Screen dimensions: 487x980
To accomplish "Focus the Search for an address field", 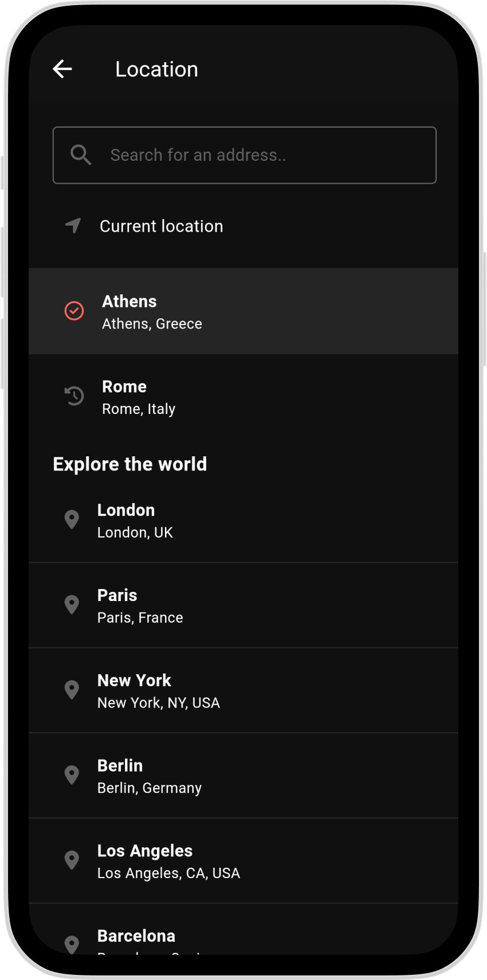I will [258, 155].
